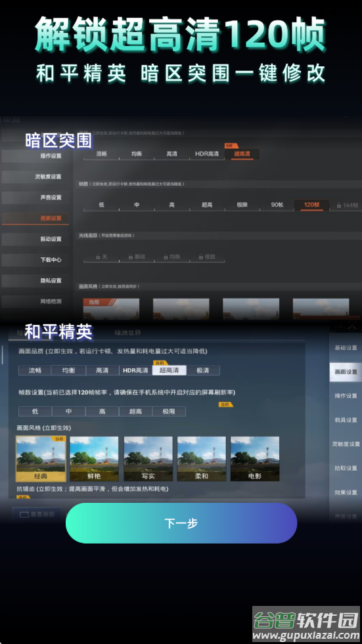Open 下载中心 in 暗区突围 sidebar

[x=35, y=260]
